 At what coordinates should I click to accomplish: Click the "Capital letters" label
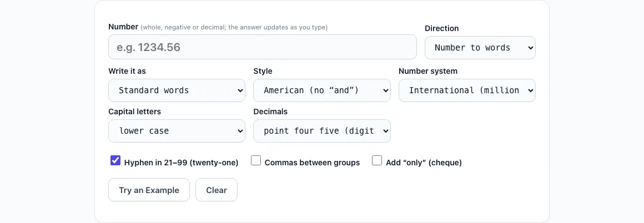click(x=135, y=111)
